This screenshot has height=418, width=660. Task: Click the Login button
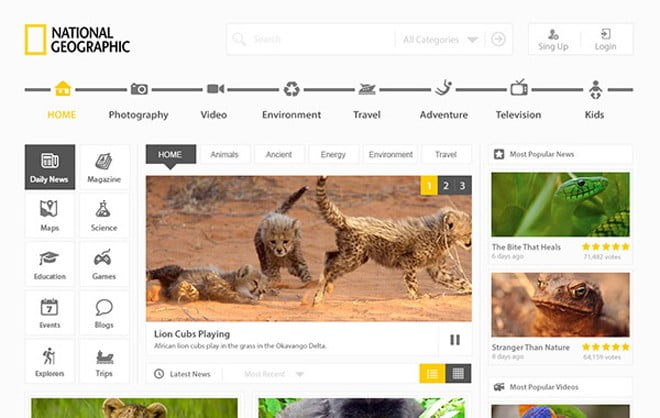[605, 40]
